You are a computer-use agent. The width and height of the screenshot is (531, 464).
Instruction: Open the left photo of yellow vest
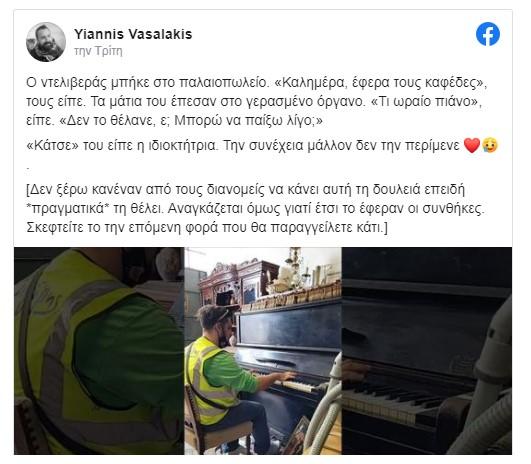[99, 351]
